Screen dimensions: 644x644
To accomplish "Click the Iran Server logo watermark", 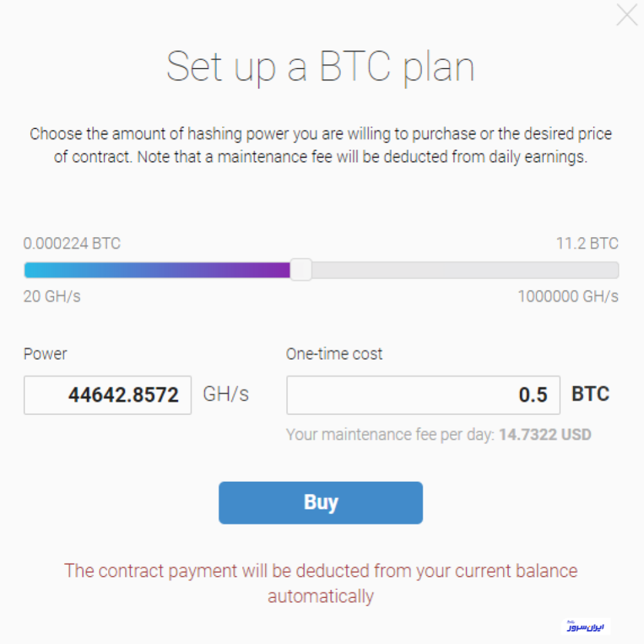I will tap(585, 627).
